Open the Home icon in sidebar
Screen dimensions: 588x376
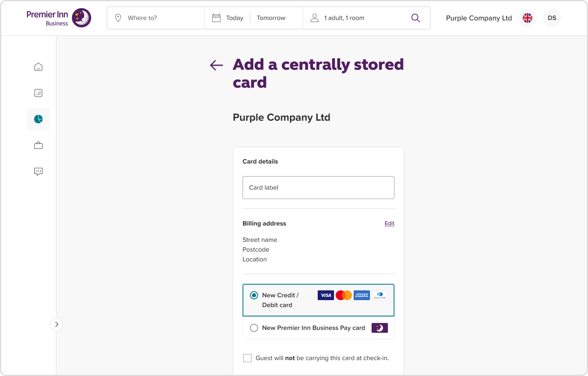tap(38, 67)
